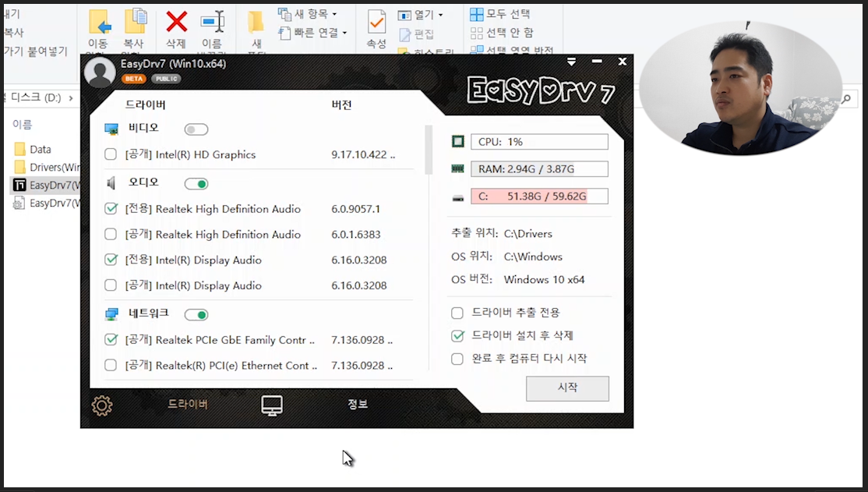
Task: Uncheck Realtek PCIe GbE Family Controller checkbox
Action: (111, 339)
